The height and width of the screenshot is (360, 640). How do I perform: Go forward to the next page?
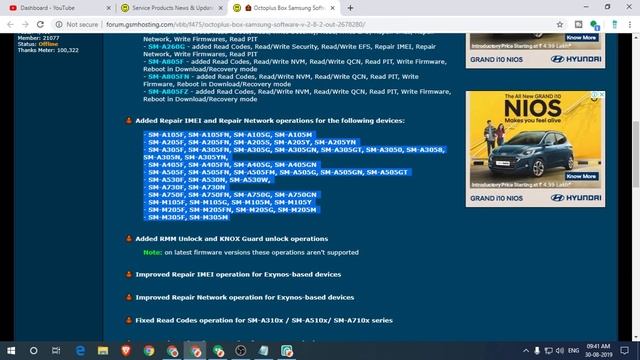25,24
